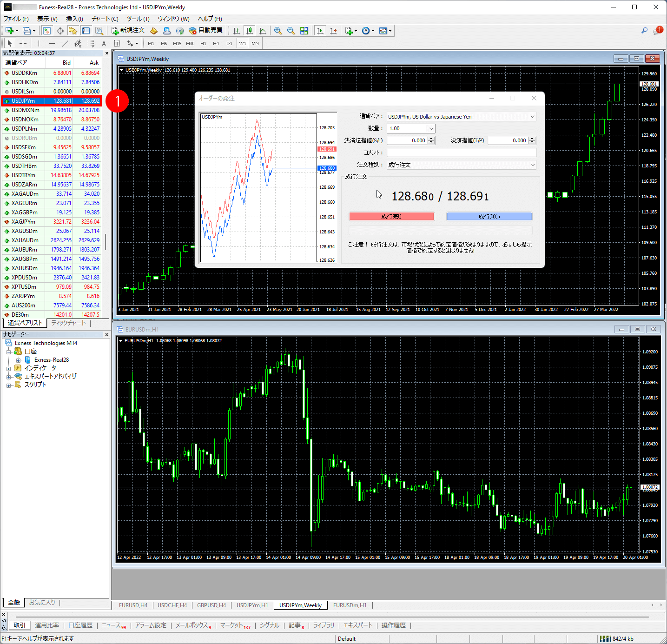Click the take profit (T/P) field
Image resolution: width=667 pixels, height=644 pixels.
coord(508,140)
